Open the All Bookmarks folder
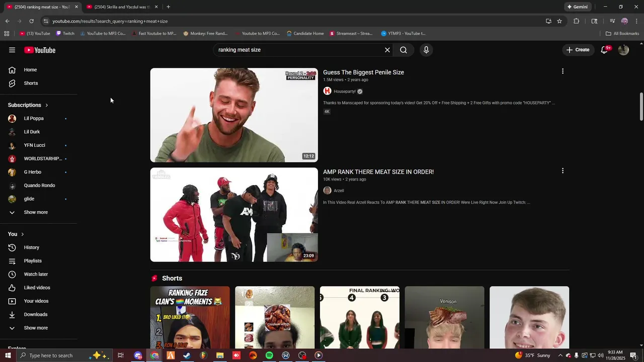The image size is (644, 362). click(622, 34)
